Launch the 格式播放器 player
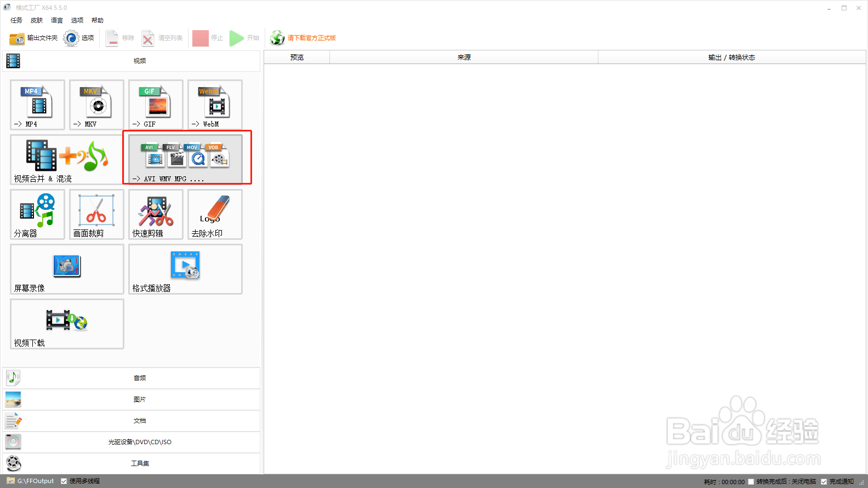The width and height of the screenshot is (868, 488). point(185,269)
